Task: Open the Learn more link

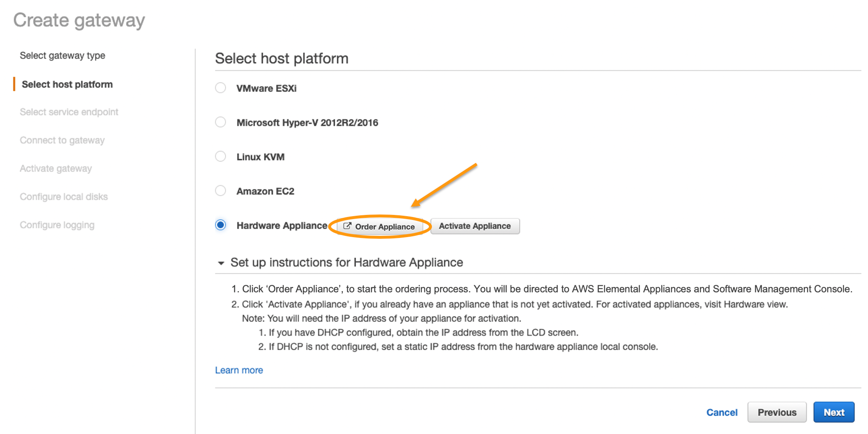Action: coord(239,370)
